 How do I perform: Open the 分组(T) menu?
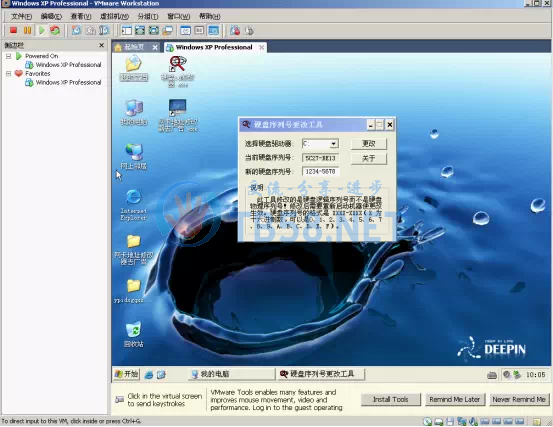[148, 16]
